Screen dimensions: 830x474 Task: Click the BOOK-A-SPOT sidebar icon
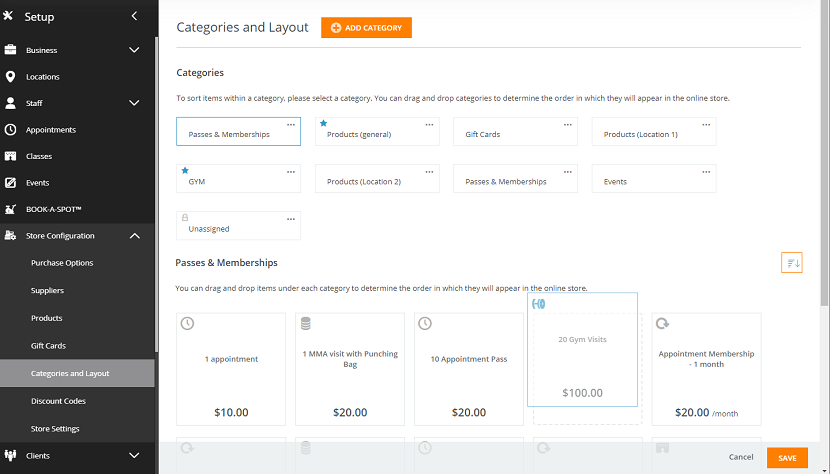pyautogui.click(x=10, y=209)
